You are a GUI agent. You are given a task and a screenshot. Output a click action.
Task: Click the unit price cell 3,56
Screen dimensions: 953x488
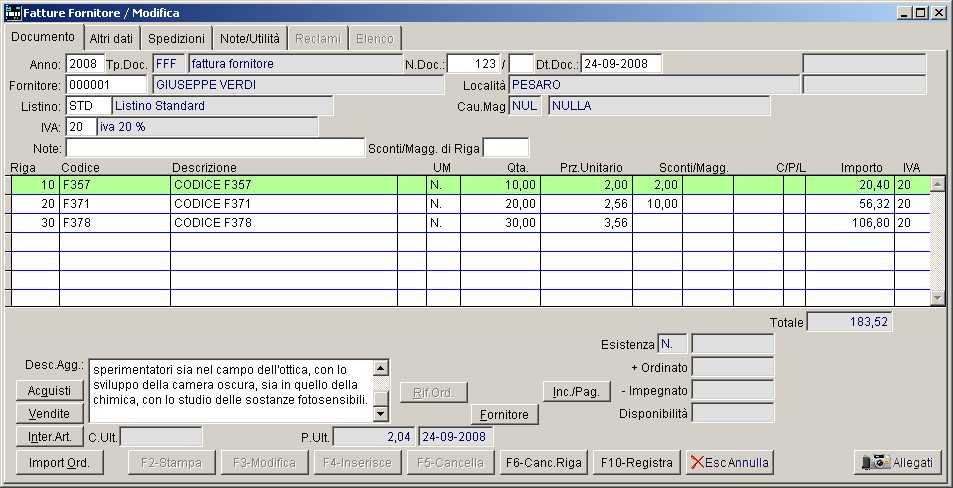point(587,223)
